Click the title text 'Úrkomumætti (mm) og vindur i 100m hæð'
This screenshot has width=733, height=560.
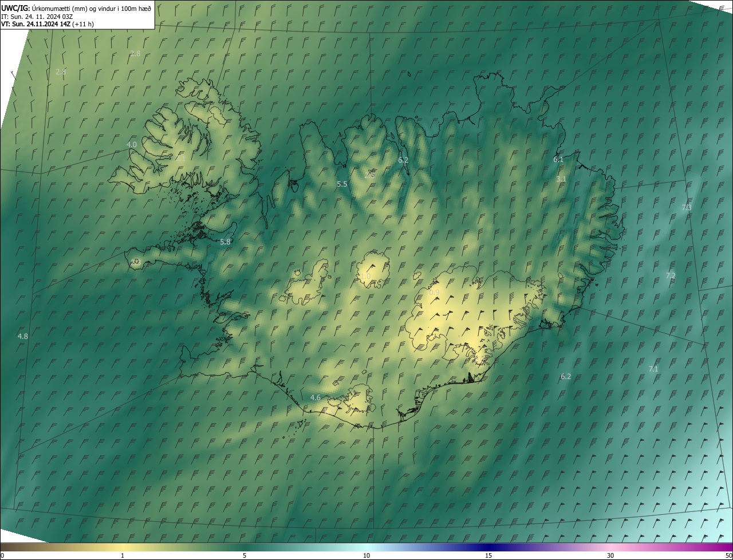(x=91, y=8)
